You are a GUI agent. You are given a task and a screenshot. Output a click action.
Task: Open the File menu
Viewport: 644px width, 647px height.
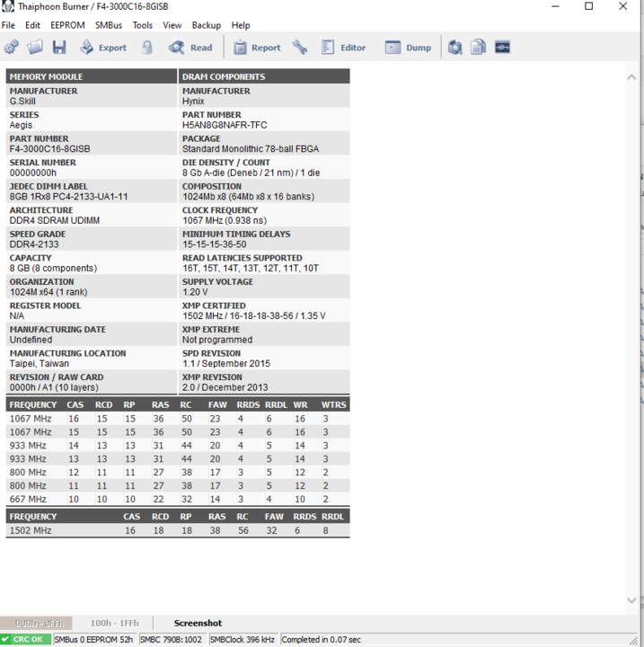coord(8,25)
